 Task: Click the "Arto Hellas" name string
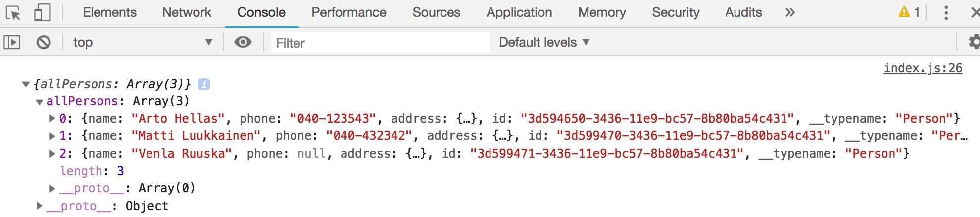point(178,118)
